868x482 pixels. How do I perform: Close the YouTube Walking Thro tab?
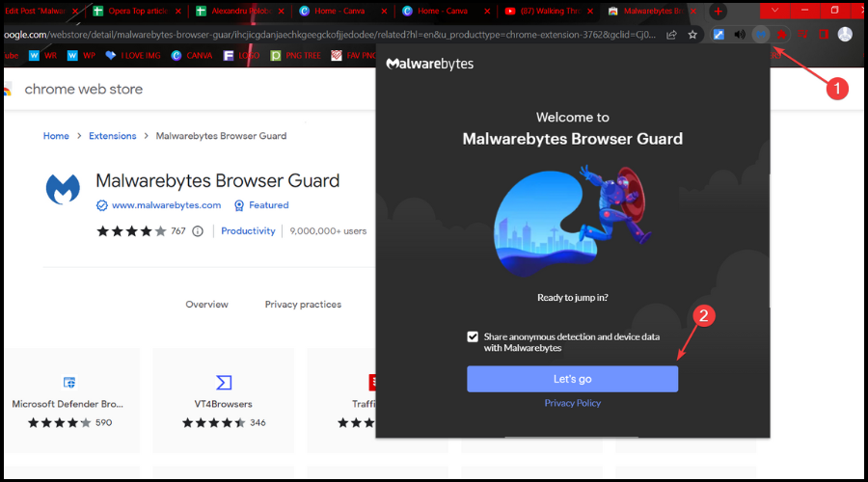590,11
